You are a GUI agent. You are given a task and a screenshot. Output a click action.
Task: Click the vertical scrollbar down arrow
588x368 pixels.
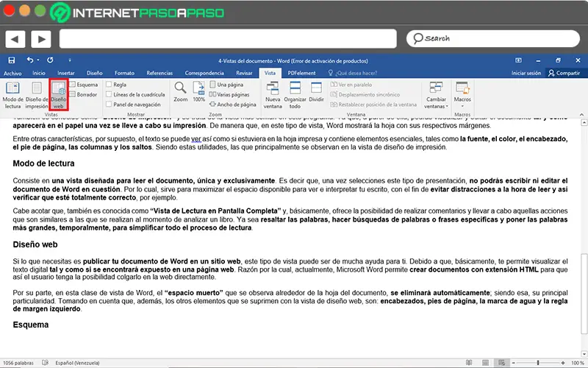tap(584, 354)
